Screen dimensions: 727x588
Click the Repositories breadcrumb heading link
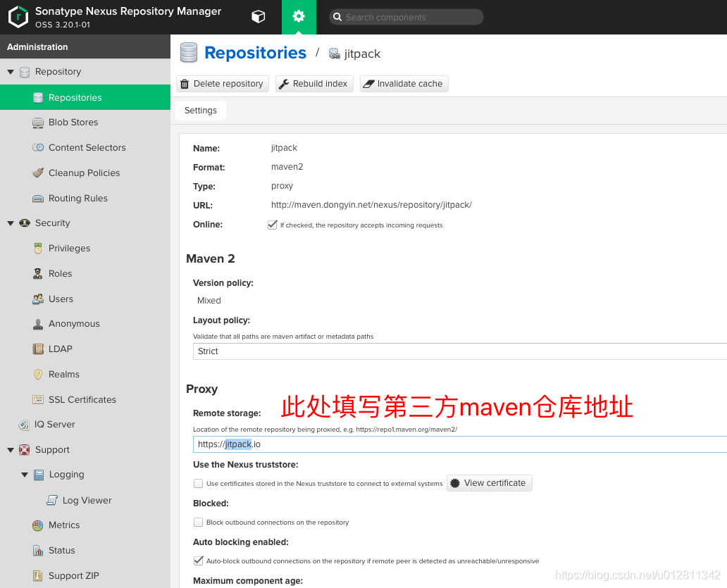(x=256, y=53)
